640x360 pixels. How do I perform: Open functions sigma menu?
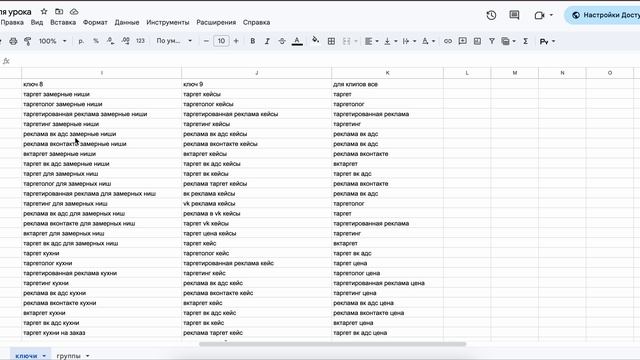click(526, 41)
